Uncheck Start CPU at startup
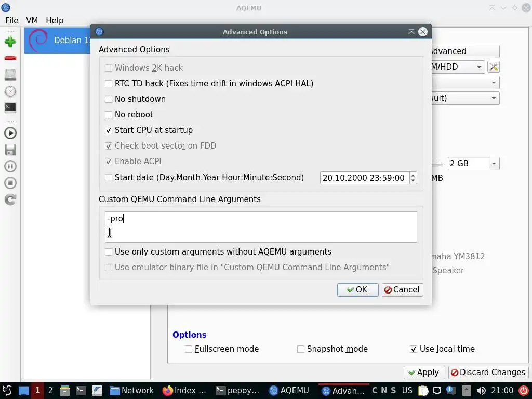The width and height of the screenshot is (532, 399). tap(109, 130)
